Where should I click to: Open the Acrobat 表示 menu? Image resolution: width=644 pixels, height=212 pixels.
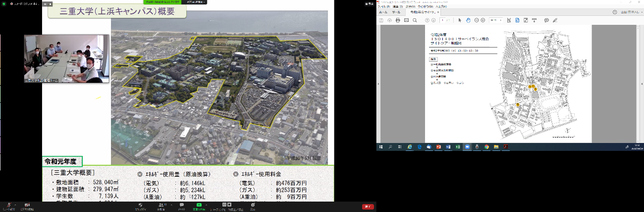click(411, 6)
